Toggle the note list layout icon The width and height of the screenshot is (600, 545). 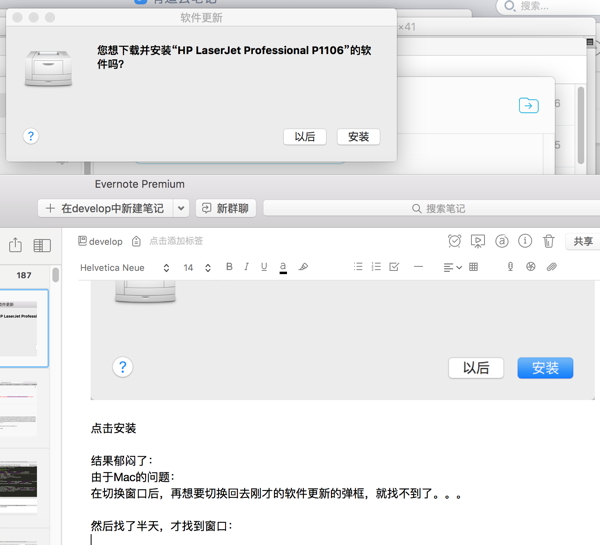pyautogui.click(x=42, y=245)
